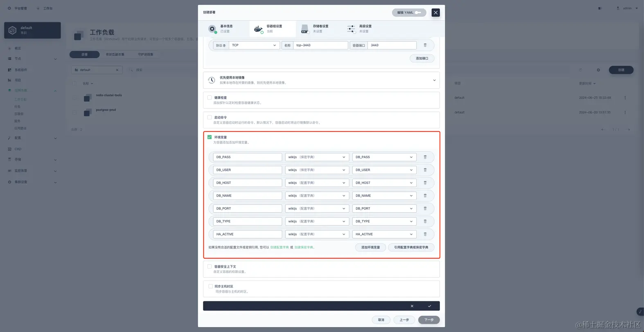The image size is (644, 332).
Task: Click the 引用配置字典或保密字典 button
Action: point(411,247)
